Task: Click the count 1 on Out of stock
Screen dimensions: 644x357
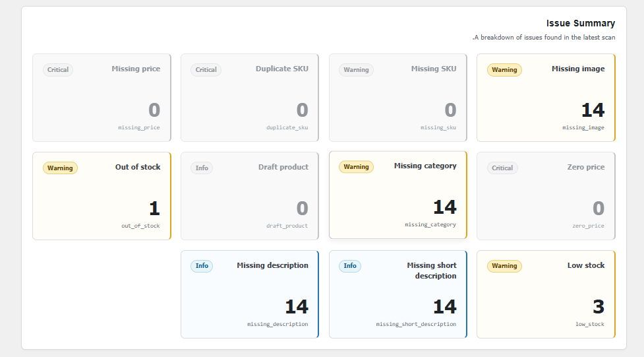Action: pos(154,209)
